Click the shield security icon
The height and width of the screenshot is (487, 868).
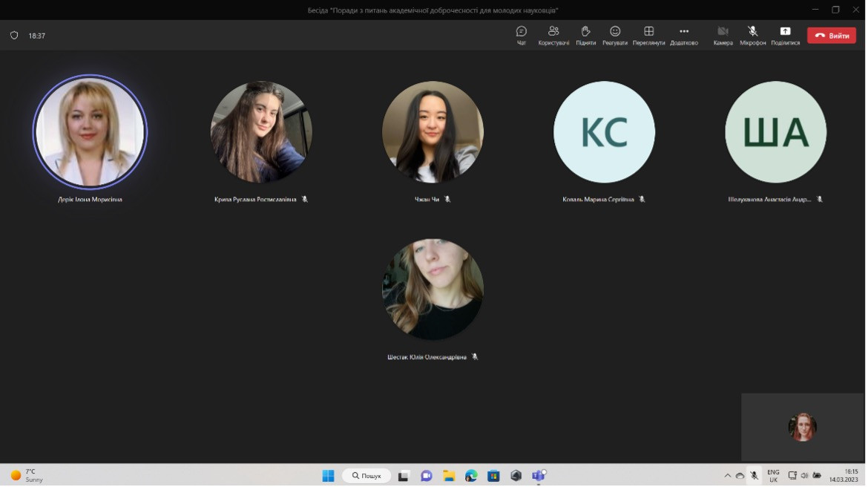[14, 36]
